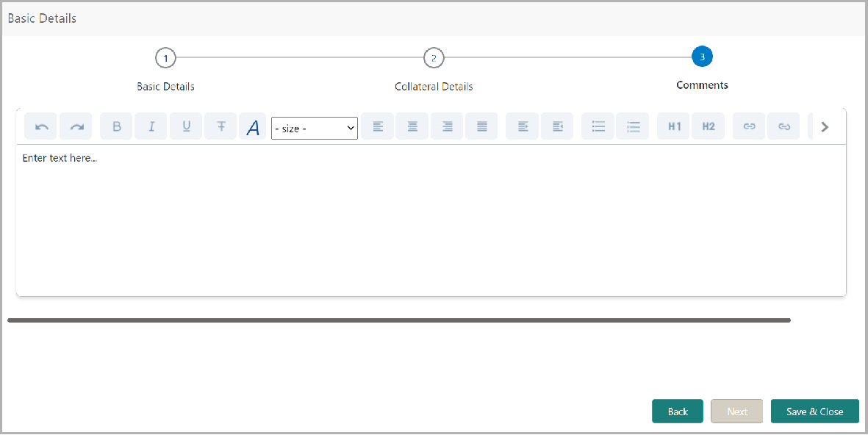This screenshot has width=868, height=435.
Task: Undo the last change
Action: coord(40,126)
